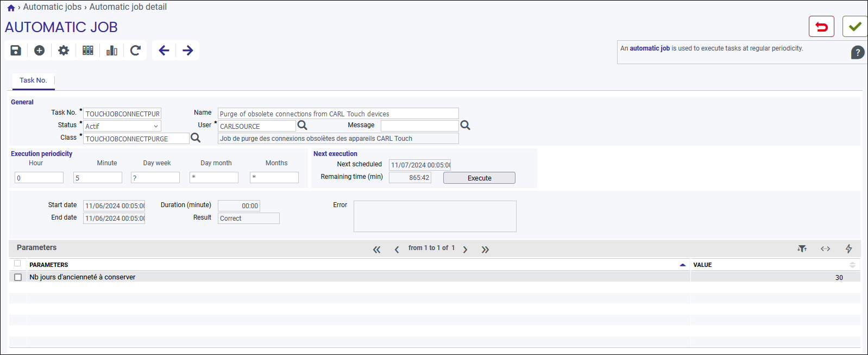Click the columns grid toolbar icon
The height and width of the screenshot is (355, 868).
(88, 51)
